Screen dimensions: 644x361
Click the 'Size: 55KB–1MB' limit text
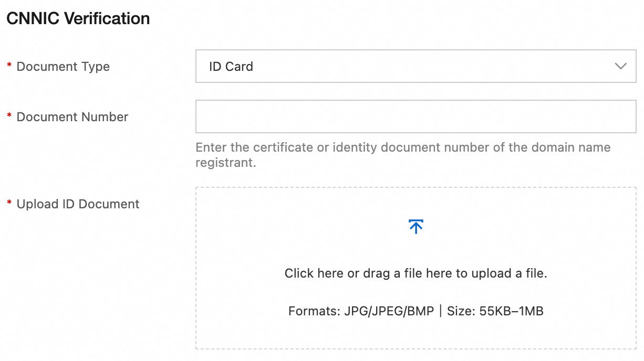pyautogui.click(x=495, y=311)
